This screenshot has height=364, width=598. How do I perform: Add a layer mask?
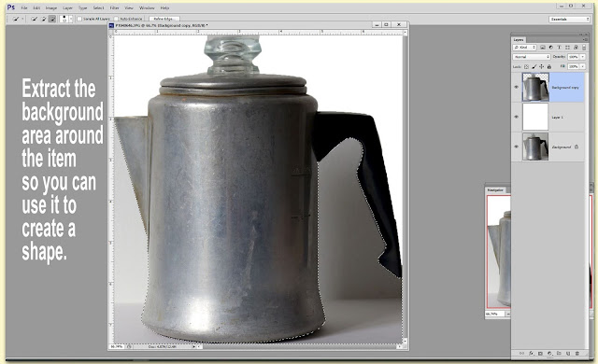540,354
